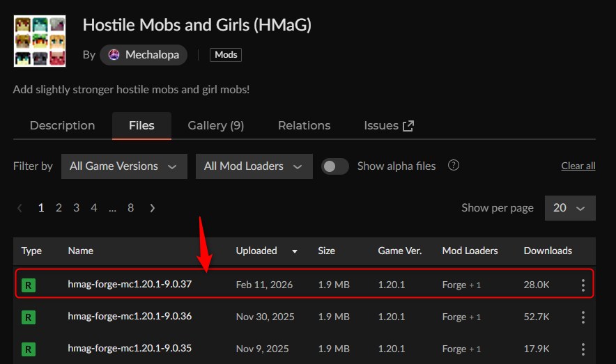
Task: Click the Downloads column header
Action: 548,251
